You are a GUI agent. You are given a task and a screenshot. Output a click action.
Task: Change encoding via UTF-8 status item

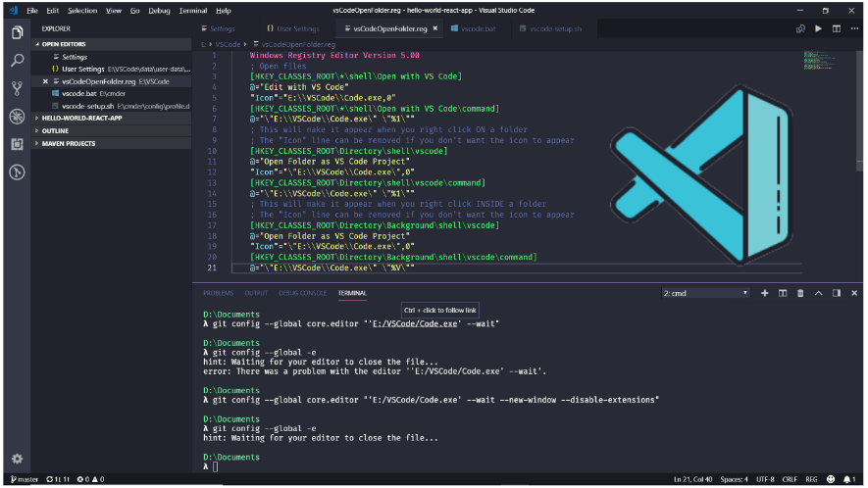[765, 479]
